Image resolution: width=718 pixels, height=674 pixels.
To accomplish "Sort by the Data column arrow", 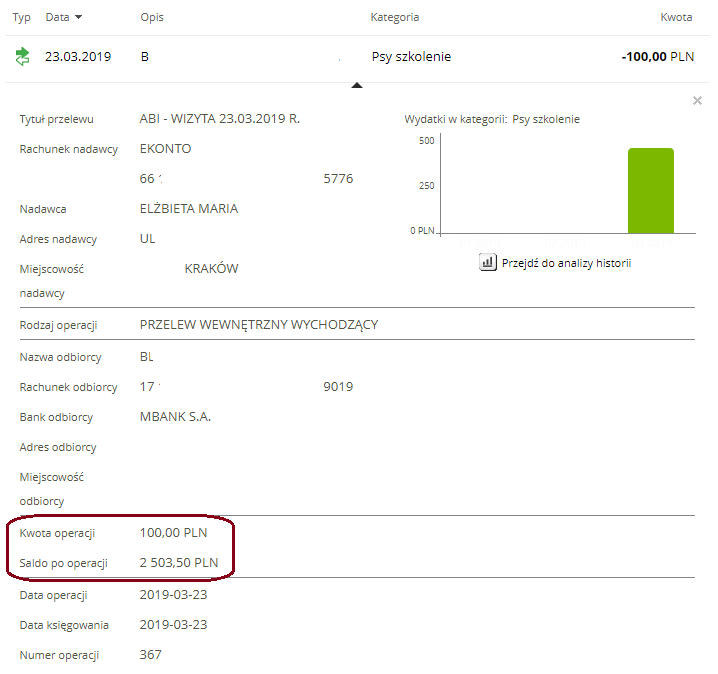I will [x=78, y=17].
